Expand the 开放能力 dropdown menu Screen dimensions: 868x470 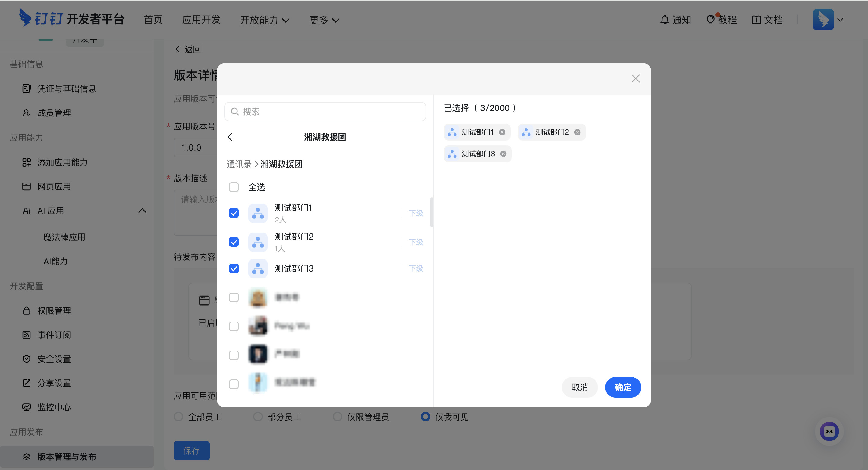[265, 20]
